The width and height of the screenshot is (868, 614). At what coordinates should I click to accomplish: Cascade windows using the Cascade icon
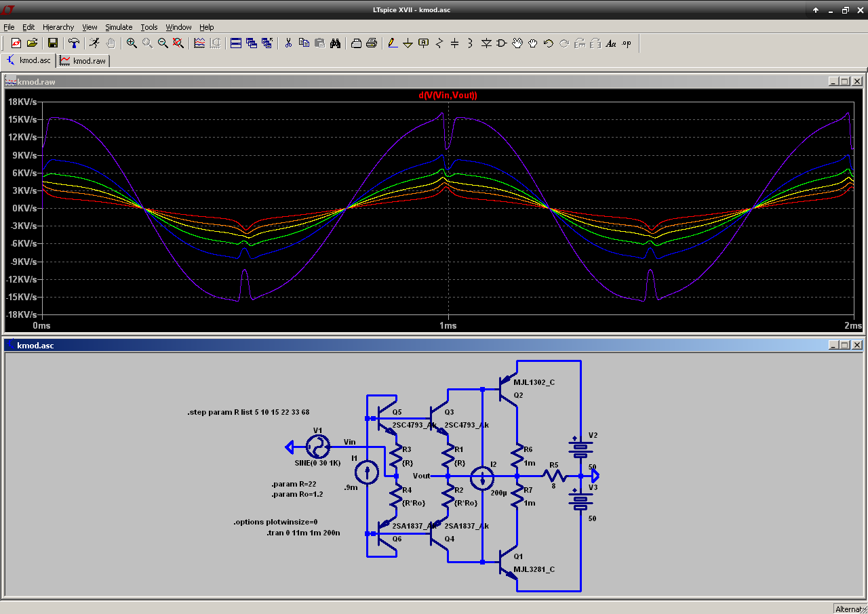tap(252, 43)
